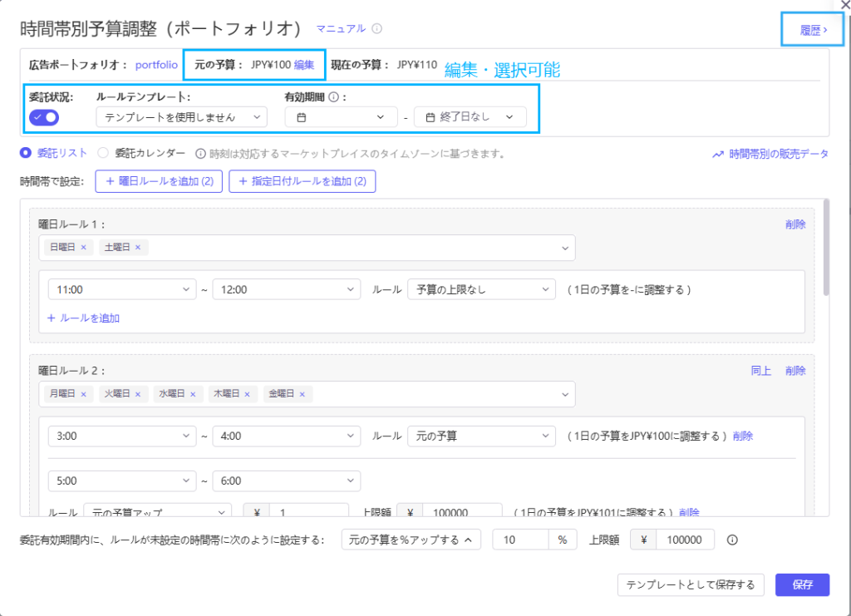Click 削除 on the 3:00 ~ 4:00 rule row
The width and height of the screenshot is (851, 616).
click(742, 436)
